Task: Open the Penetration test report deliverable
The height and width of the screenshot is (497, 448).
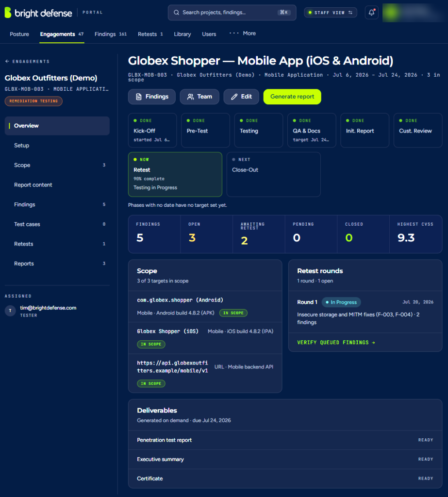Action: [285, 440]
